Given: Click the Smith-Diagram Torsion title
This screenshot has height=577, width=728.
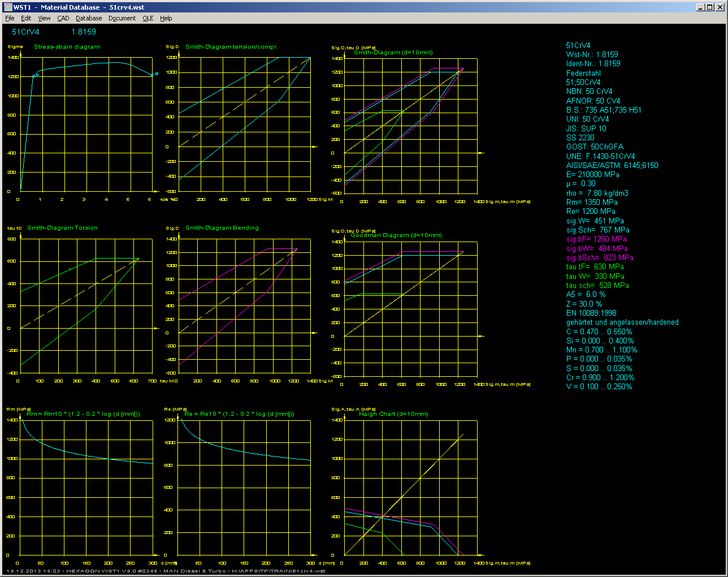Looking at the screenshot, I should coord(62,228).
